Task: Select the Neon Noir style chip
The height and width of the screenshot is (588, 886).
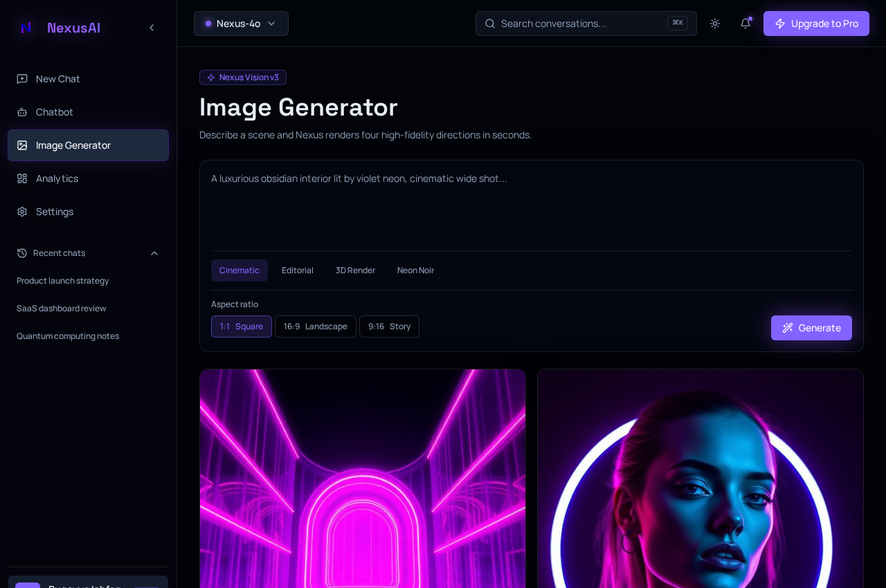Action: (416, 270)
